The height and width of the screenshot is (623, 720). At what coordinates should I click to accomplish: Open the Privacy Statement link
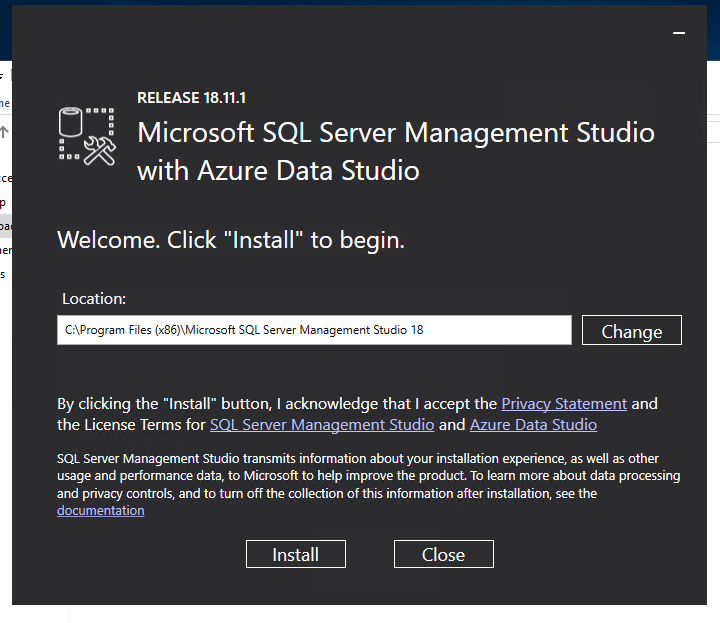click(x=564, y=404)
